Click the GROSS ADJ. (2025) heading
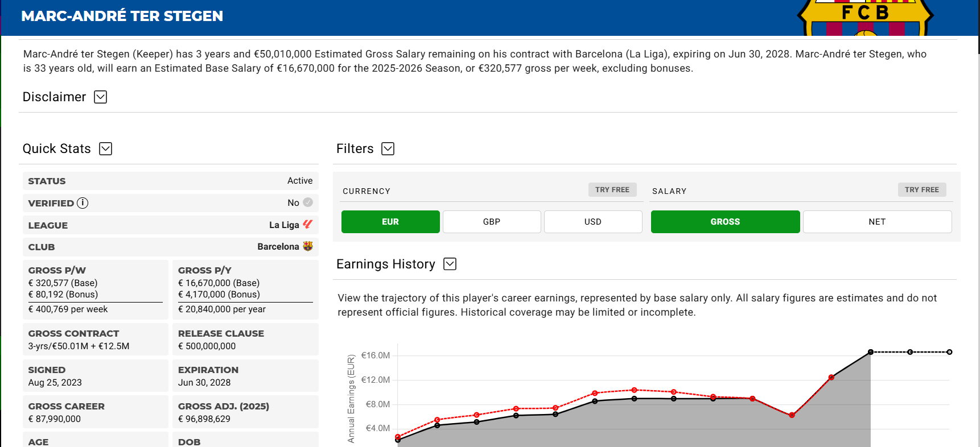Viewport: 980px width, 447px height. [224, 407]
